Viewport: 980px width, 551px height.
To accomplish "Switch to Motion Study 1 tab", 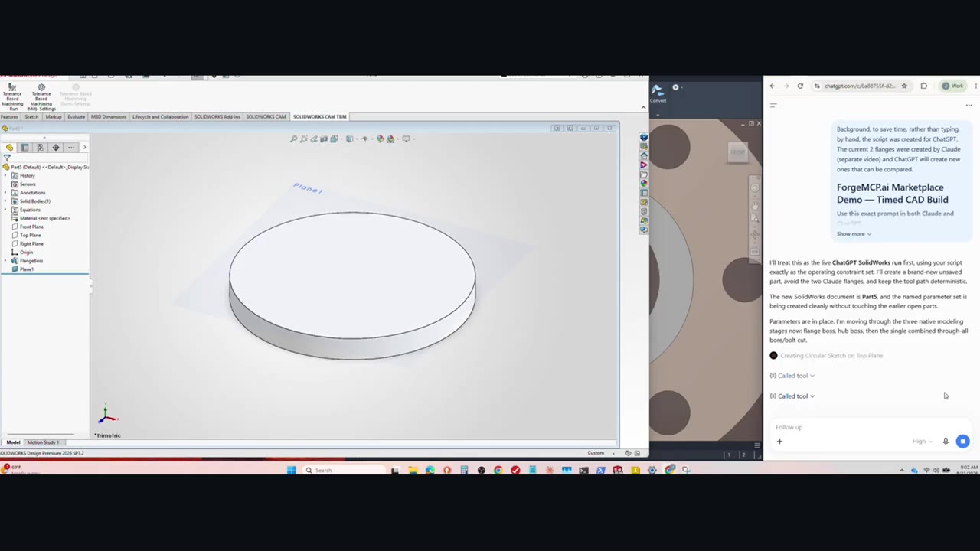I will 43,442.
